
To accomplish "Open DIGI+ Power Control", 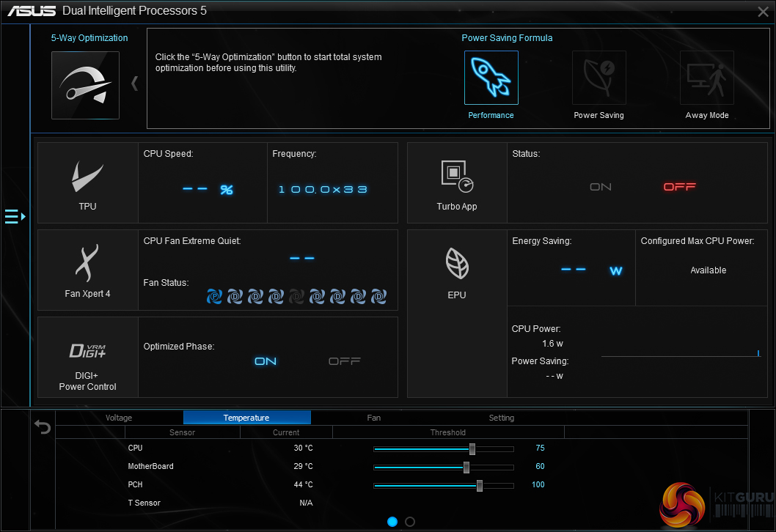I will [x=87, y=358].
